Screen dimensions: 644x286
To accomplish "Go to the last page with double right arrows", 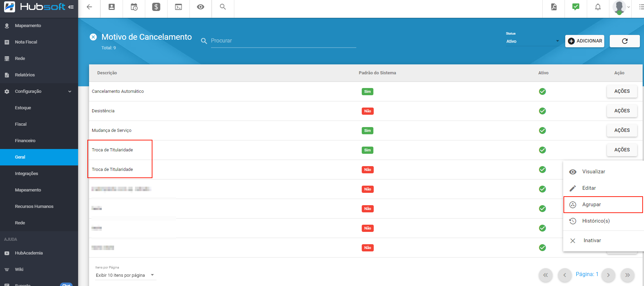I will (628, 275).
